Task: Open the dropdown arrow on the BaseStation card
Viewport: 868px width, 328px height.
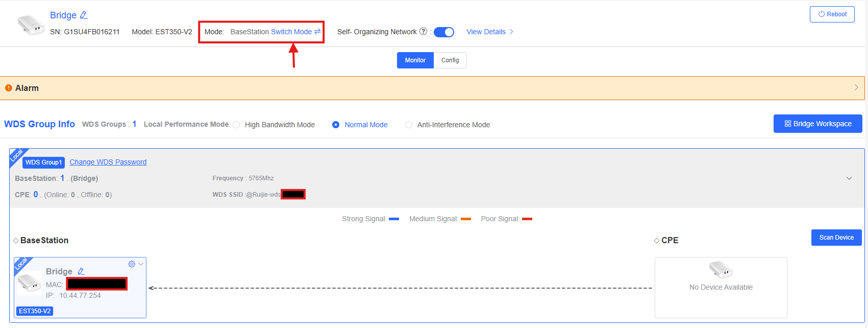Action: click(141, 264)
